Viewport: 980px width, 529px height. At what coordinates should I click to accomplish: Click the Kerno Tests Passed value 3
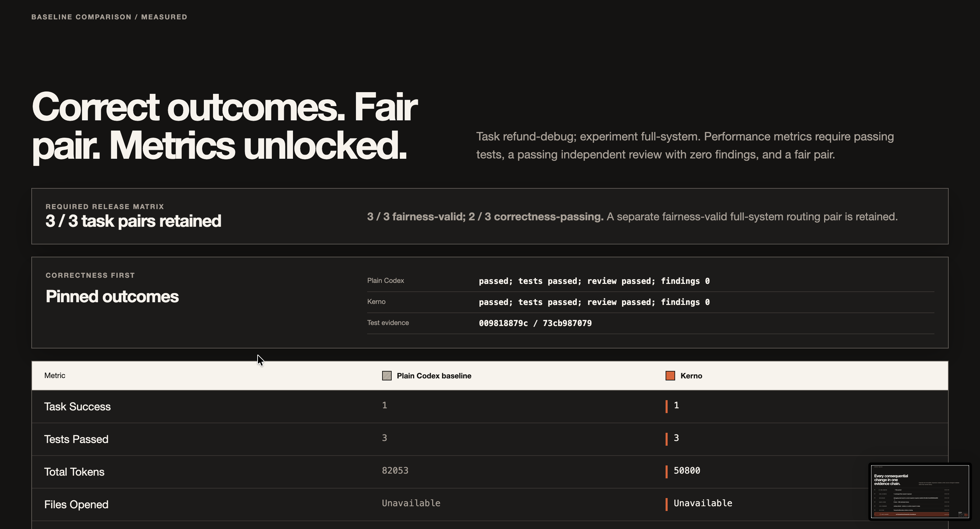point(676,438)
